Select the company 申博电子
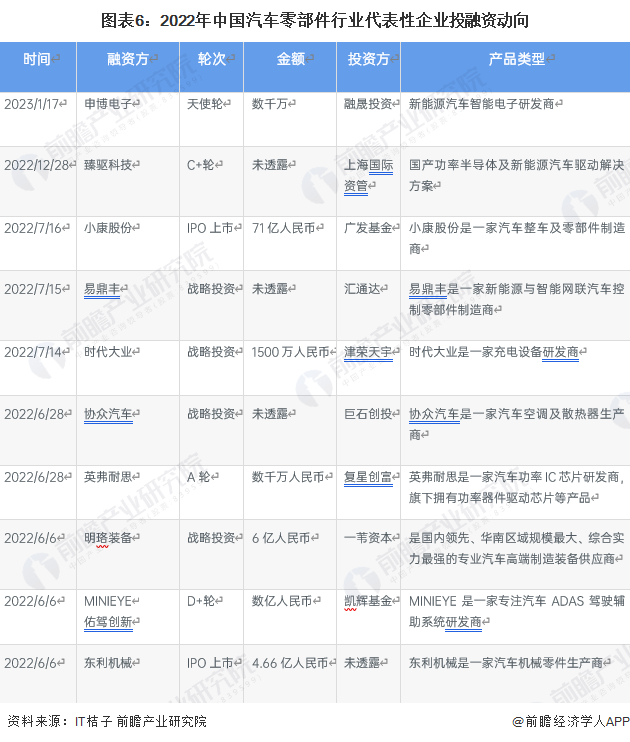 (108, 104)
